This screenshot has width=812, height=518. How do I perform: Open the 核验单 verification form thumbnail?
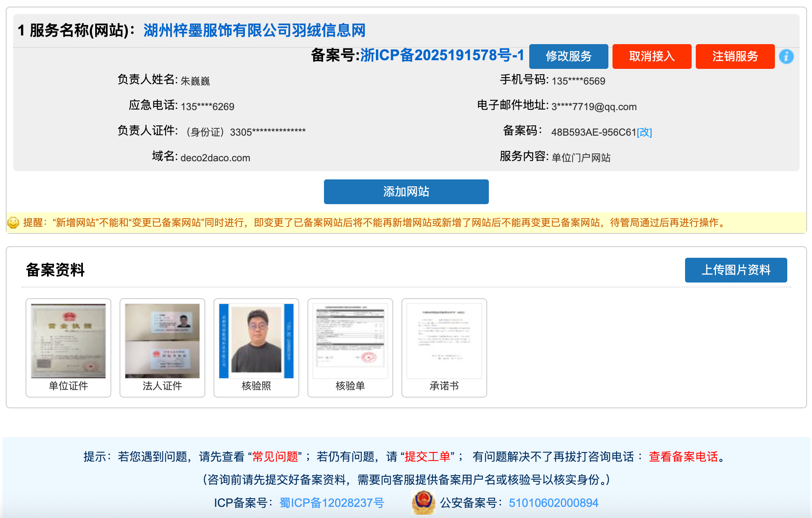(350, 341)
